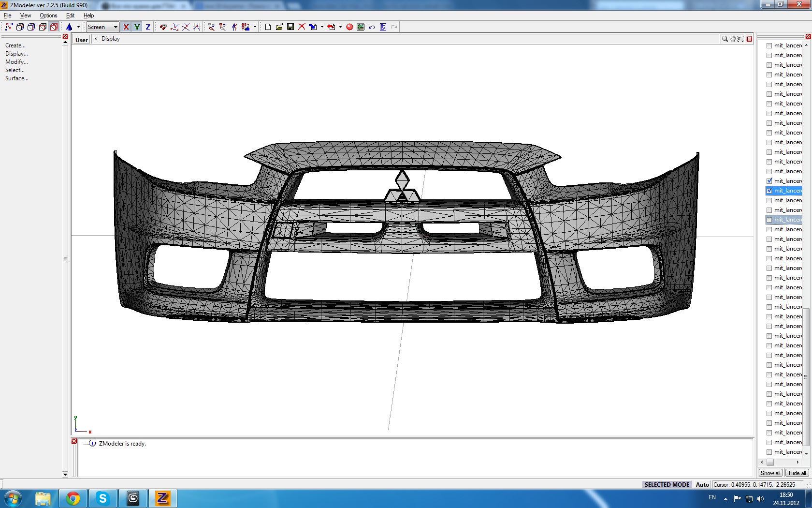812x508 pixels.
Task: Click the running figure toolbar icon
Action: click(x=234, y=27)
